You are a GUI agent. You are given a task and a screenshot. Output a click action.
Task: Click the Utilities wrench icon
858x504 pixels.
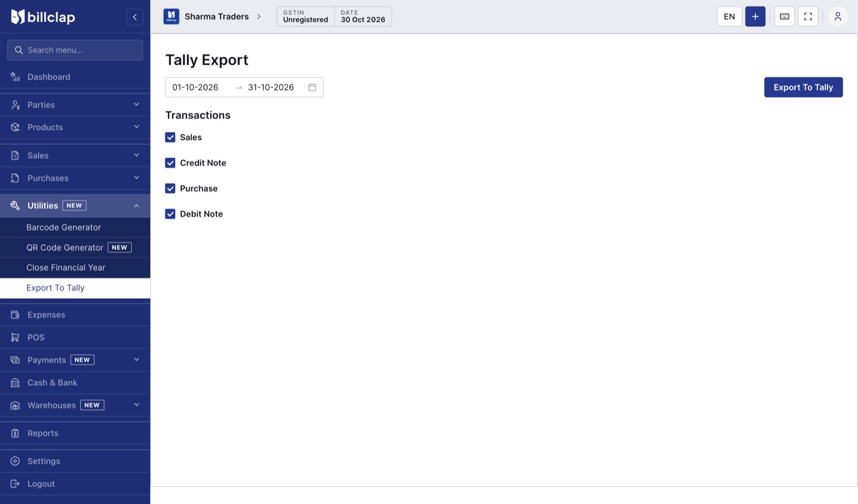15,206
